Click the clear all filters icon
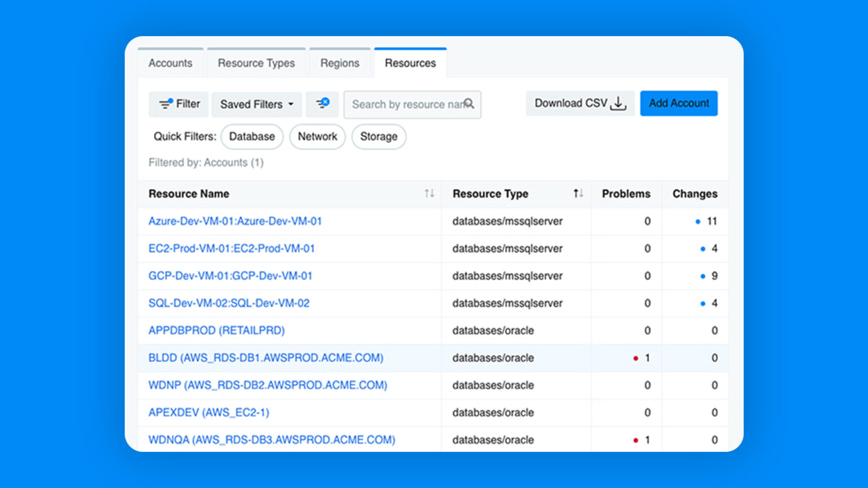 [x=322, y=104]
